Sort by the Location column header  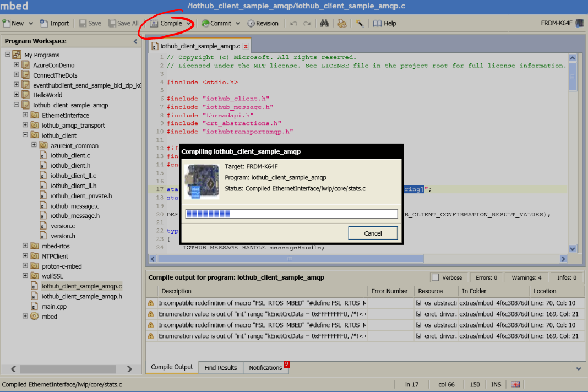tap(557, 291)
